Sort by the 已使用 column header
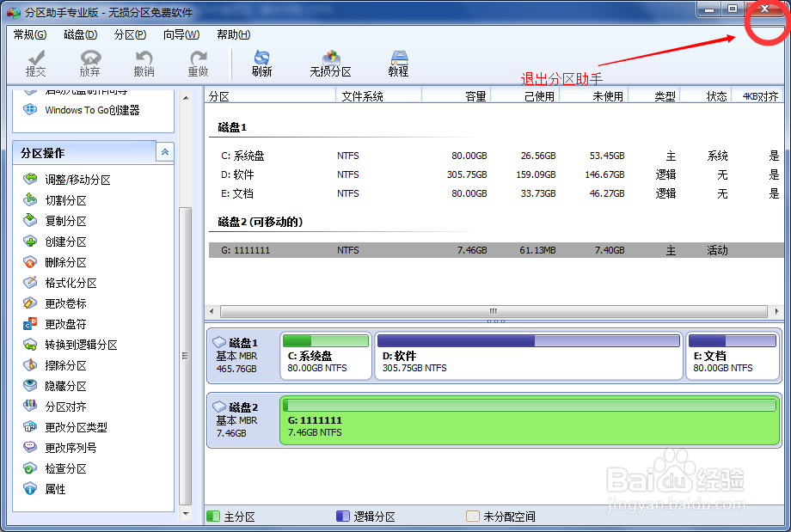This screenshot has height=532, width=791. point(524,95)
